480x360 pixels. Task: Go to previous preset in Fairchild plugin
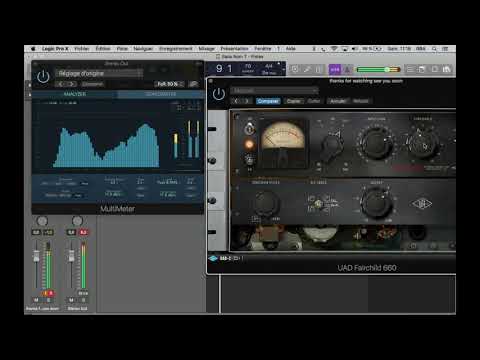(x=236, y=101)
